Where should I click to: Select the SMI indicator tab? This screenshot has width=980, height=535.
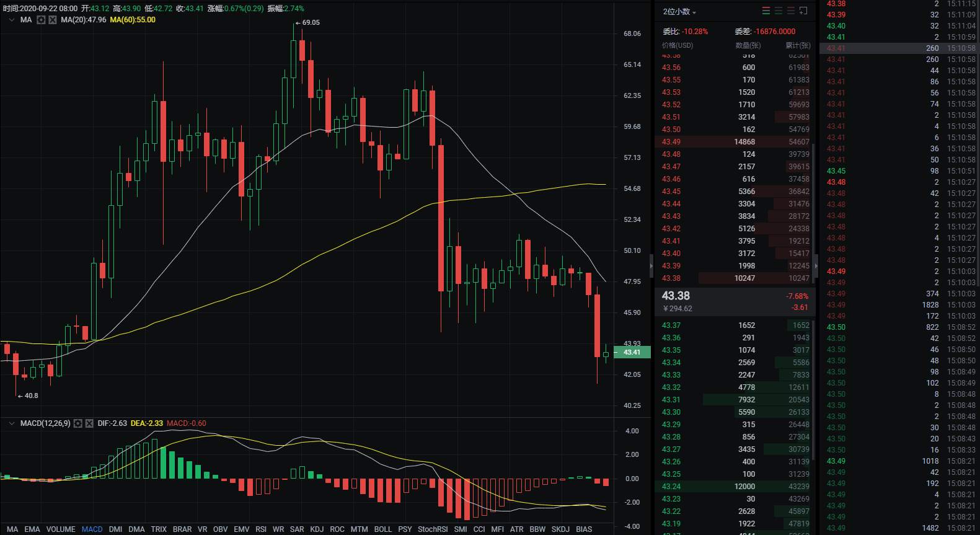pyautogui.click(x=461, y=529)
